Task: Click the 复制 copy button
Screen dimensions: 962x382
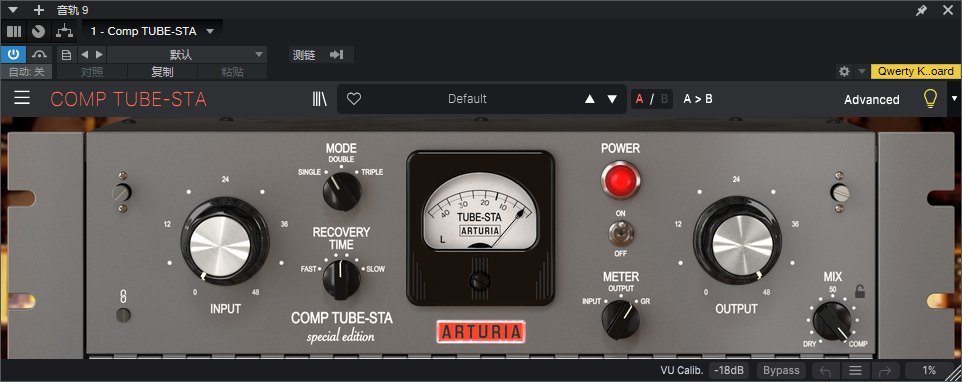Action: 163,72
